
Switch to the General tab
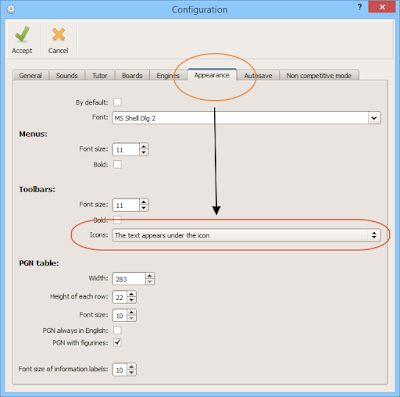(30, 76)
